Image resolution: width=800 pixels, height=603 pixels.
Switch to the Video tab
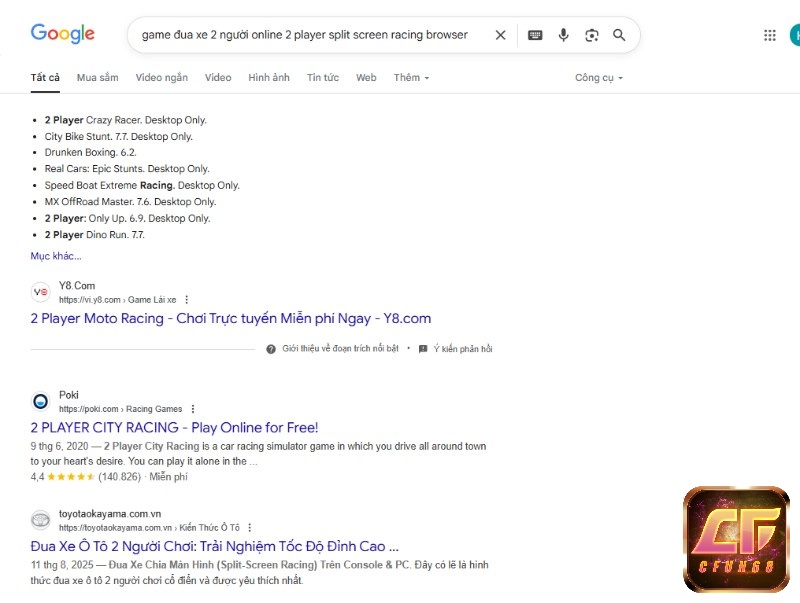pos(218,78)
